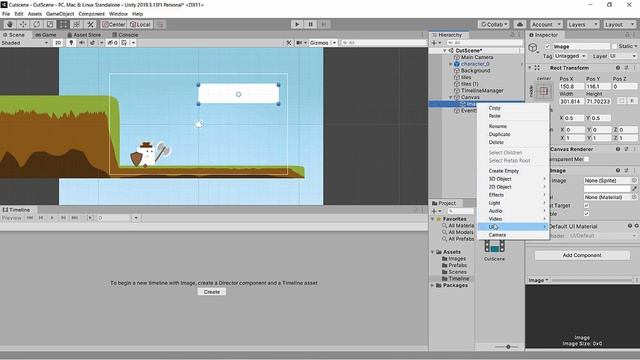This screenshot has height=360, width=640.
Task: Adjust the Project icon size slider
Action: (x=508, y=347)
